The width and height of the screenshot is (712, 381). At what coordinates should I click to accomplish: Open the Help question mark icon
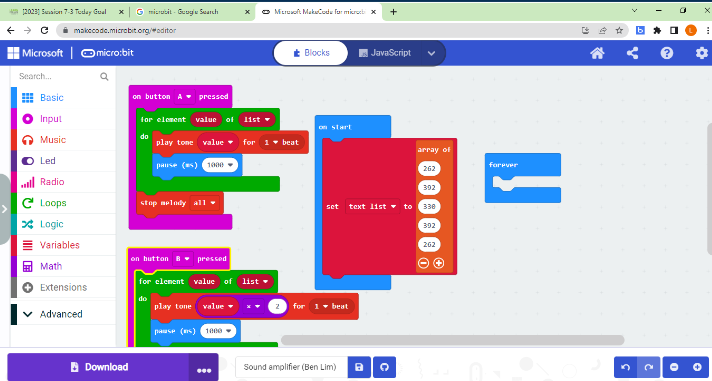[667, 53]
